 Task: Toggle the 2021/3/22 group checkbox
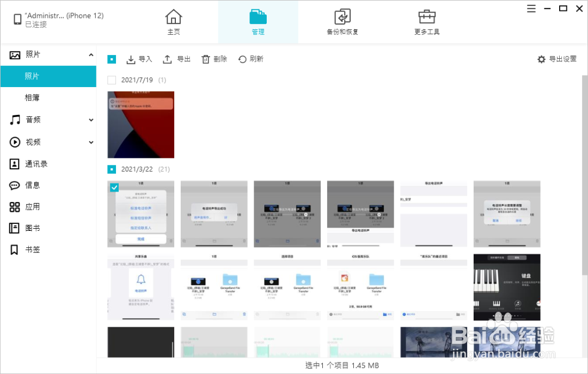112,169
